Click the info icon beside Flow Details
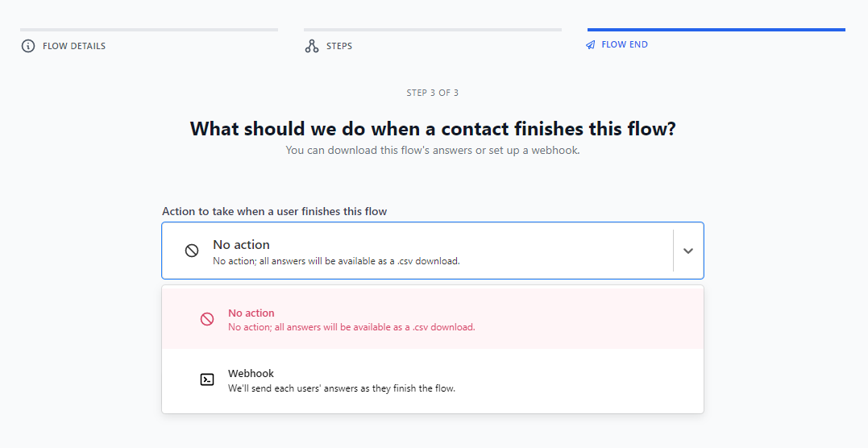This screenshot has height=448, width=868. click(x=28, y=46)
